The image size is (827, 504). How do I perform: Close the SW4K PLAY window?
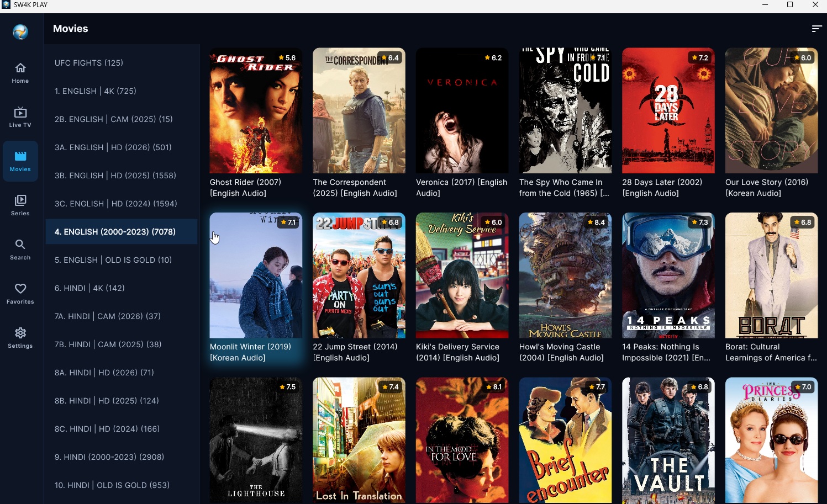815,5
